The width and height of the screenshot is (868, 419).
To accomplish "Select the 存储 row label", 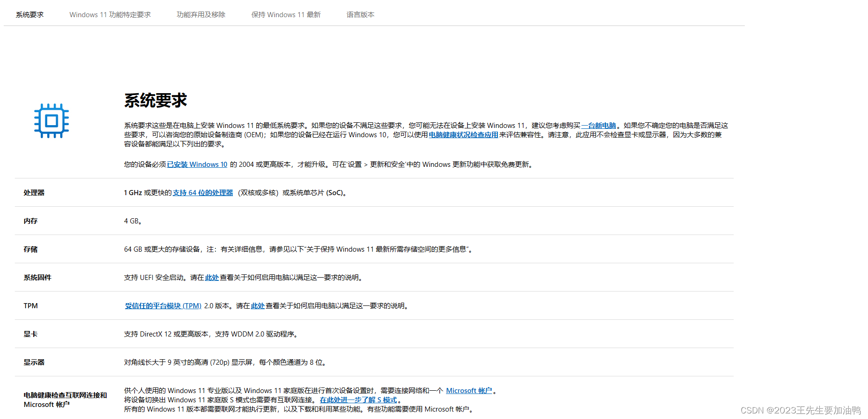I will 31,249.
